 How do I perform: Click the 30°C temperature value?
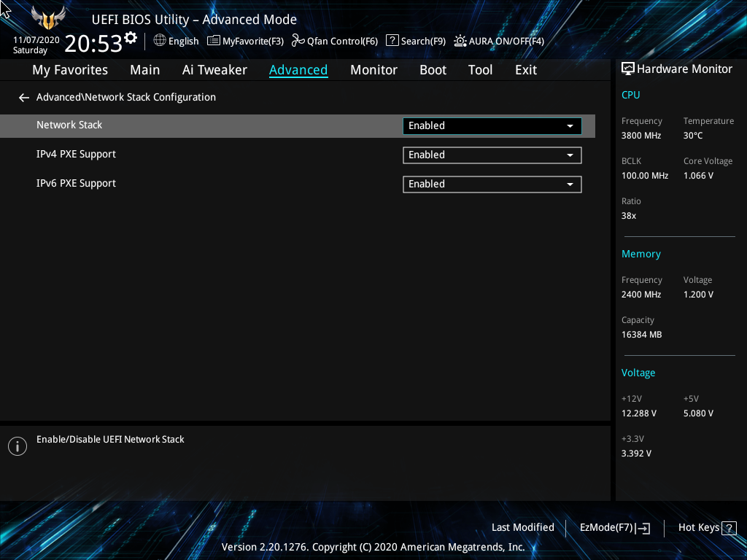coord(693,136)
